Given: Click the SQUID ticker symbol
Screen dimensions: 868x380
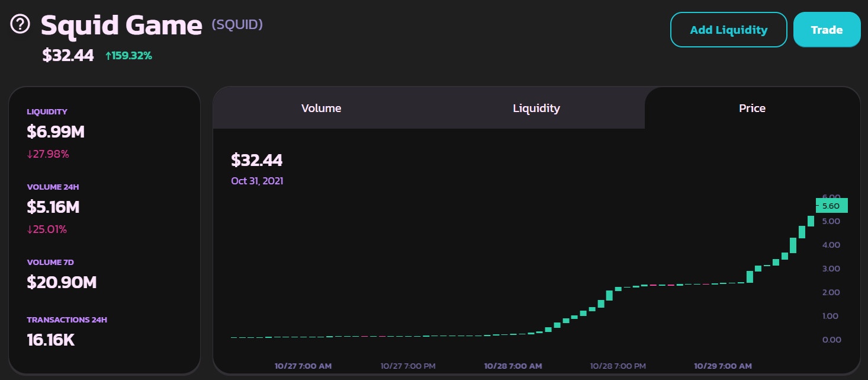Looking at the screenshot, I should tap(237, 24).
